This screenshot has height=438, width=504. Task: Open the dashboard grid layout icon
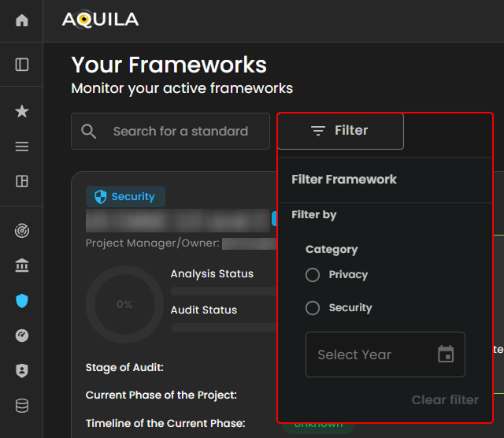[22, 181]
